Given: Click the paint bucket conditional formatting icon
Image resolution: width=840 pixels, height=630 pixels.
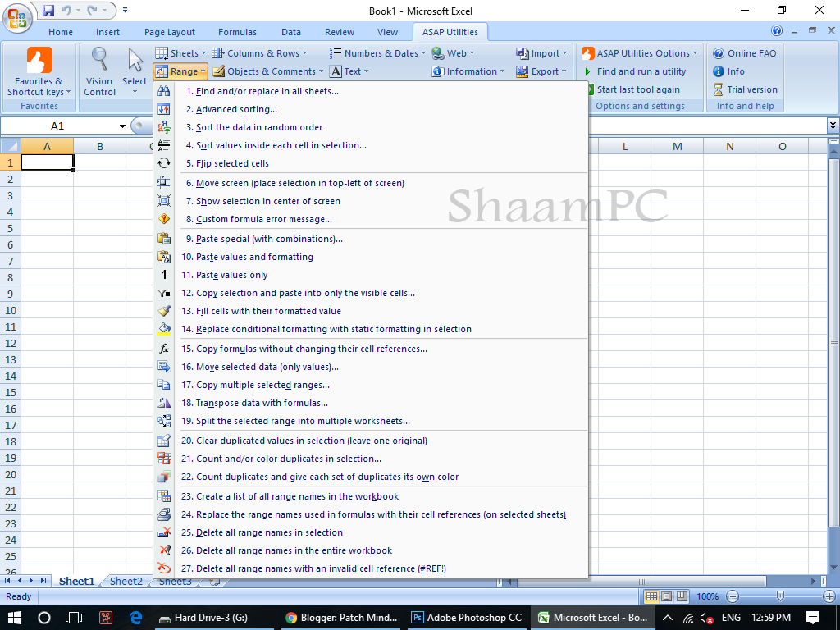Looking at the screenshot, I should [x=164, y=329].
